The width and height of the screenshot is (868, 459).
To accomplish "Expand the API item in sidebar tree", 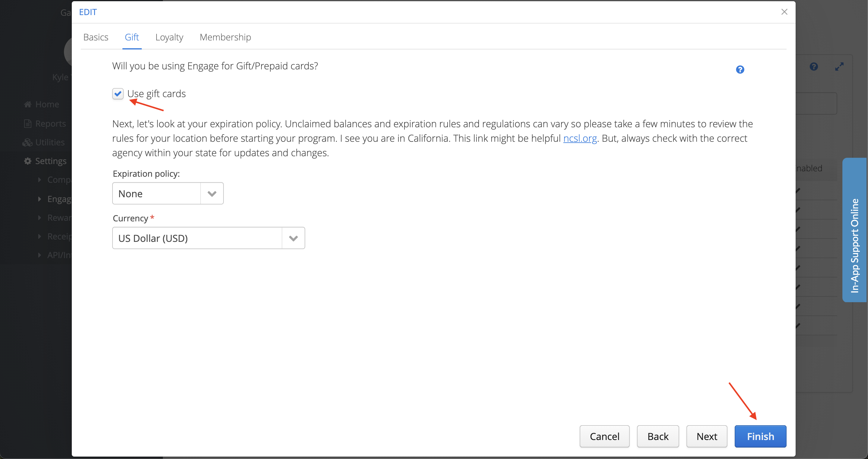I will (x=40, y=255).
